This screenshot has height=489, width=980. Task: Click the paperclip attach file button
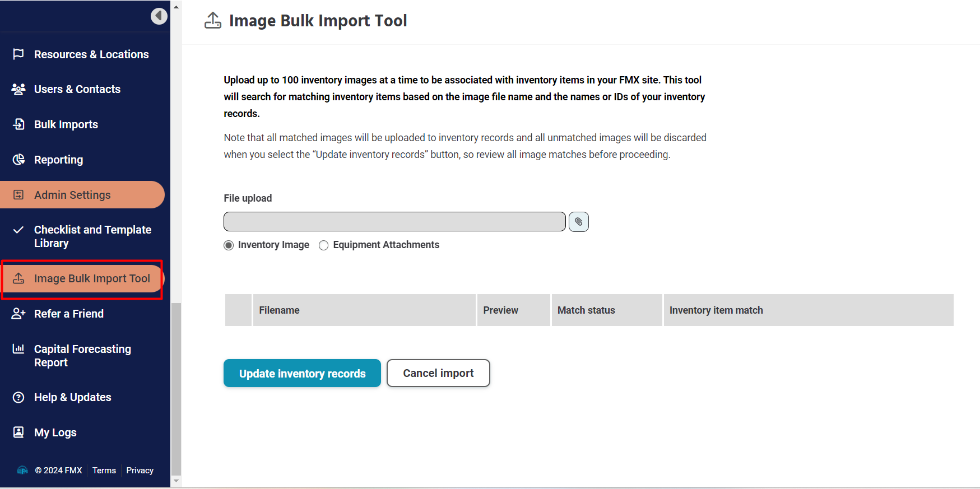pos(578,222)
